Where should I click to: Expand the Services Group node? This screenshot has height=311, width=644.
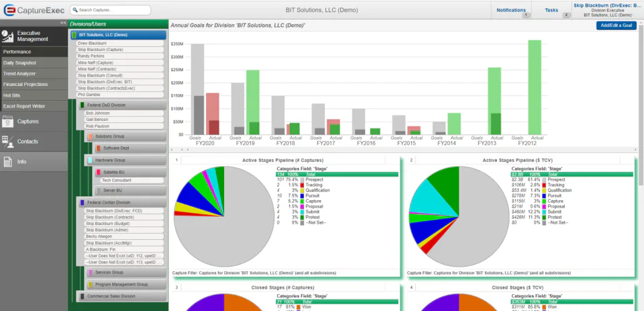click(127, 272)
